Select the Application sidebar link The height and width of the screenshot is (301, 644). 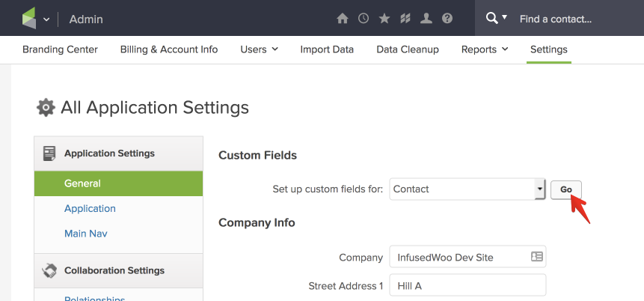click(x=90, y=208)
